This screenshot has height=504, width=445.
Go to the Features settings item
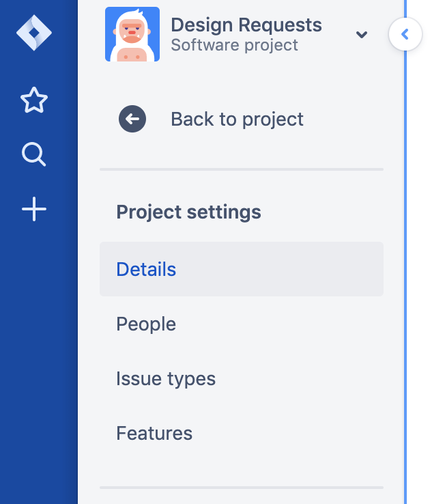coord(242,433)
